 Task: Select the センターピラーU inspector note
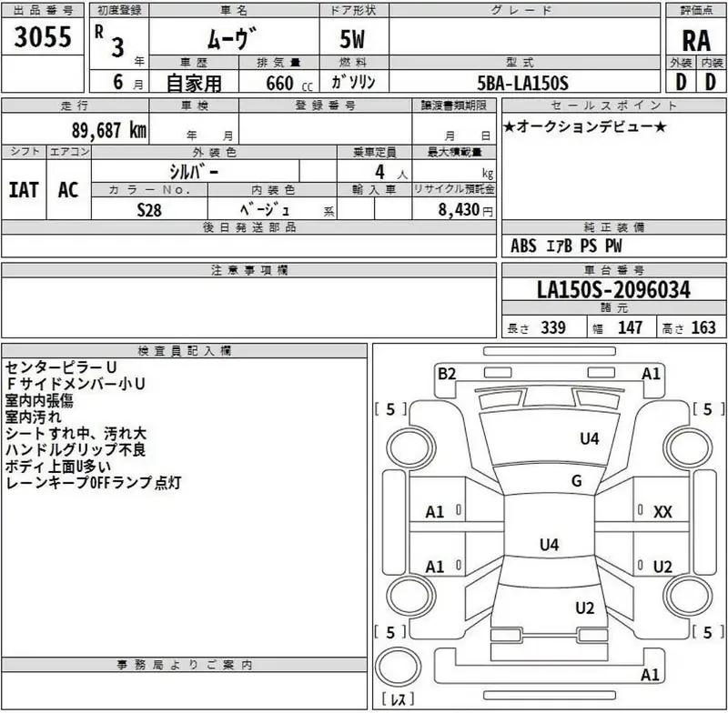click(60, 367)
